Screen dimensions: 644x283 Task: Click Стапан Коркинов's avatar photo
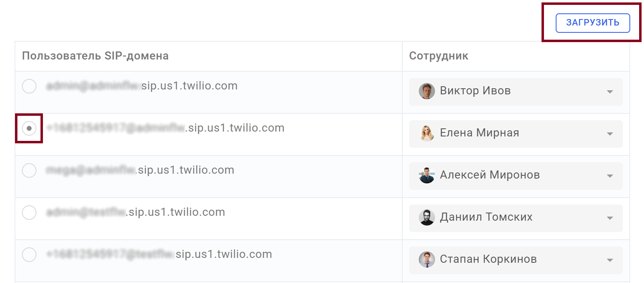click(426, 260)
